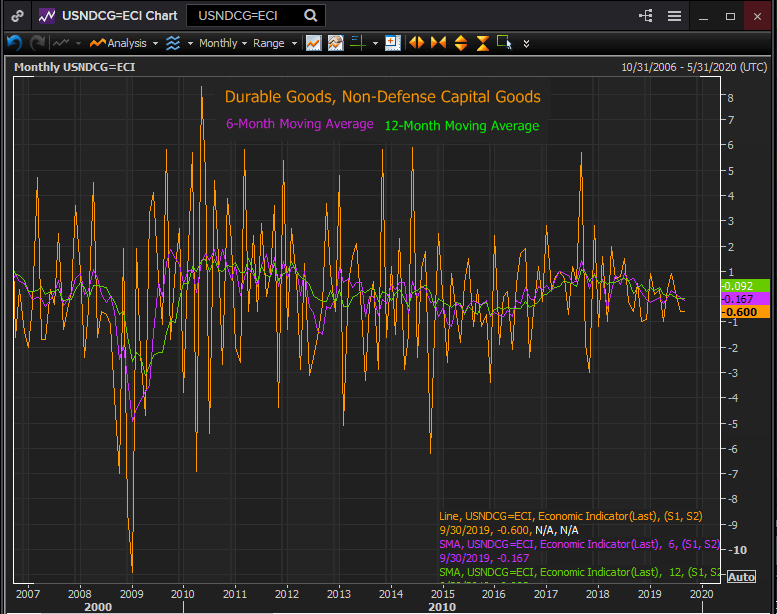Click the 12-Month Moving Average label
The width and height of the screenshot is (777, 614).
click(x=461, y=126)
